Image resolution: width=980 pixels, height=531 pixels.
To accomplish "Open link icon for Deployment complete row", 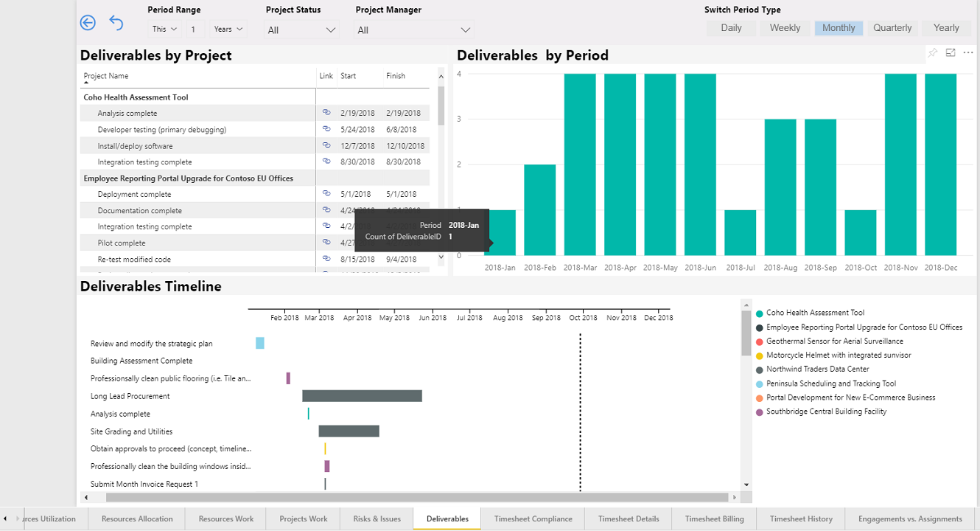I will tap(326, 193).
